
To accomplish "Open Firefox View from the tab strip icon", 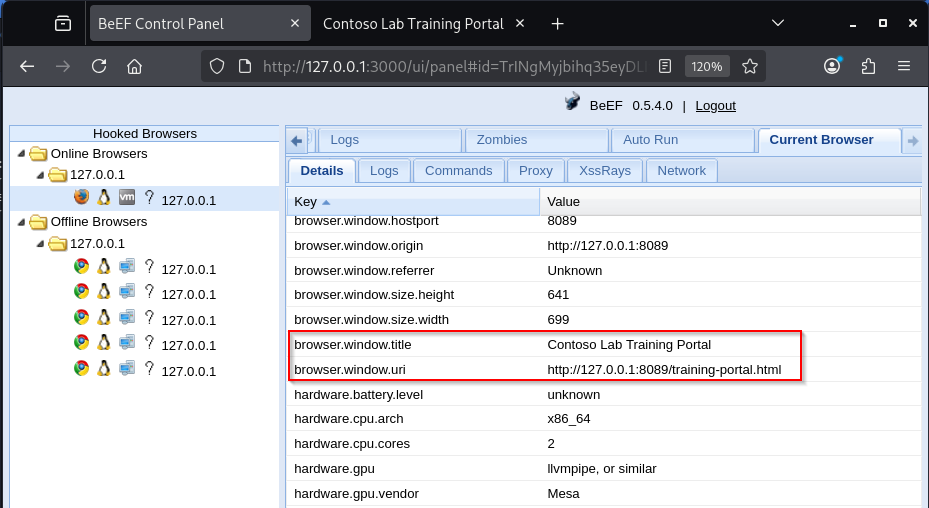I will click(63, 24).
